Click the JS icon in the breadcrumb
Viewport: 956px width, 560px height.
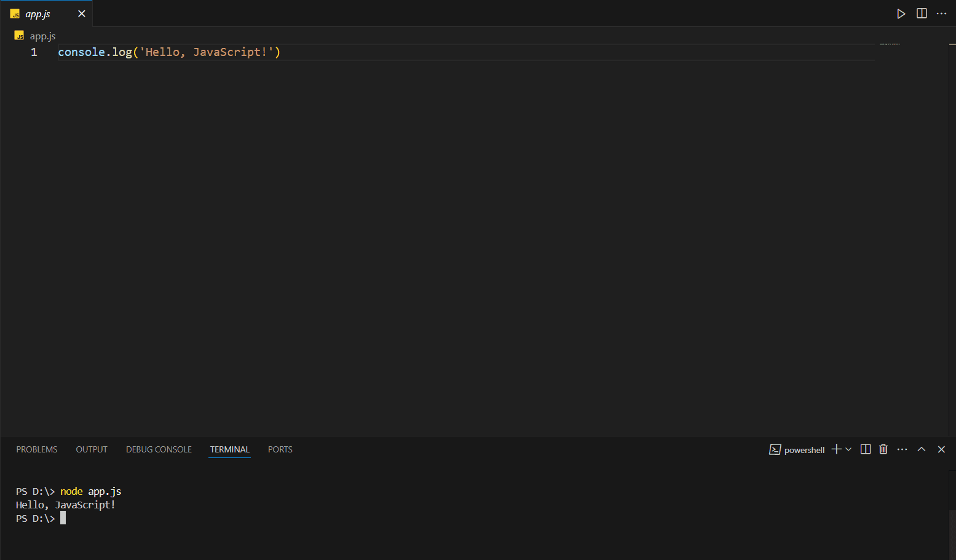click(19, 36)
